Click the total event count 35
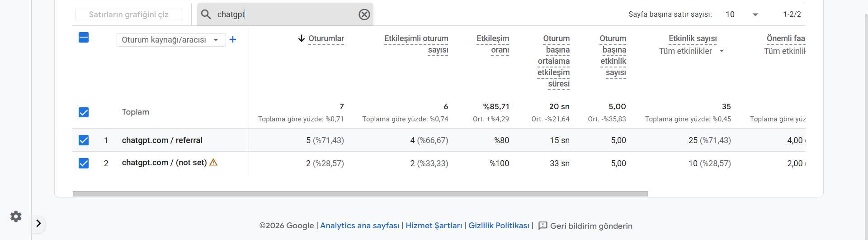The height and width of the screenshot is (240, 868). 726,106
